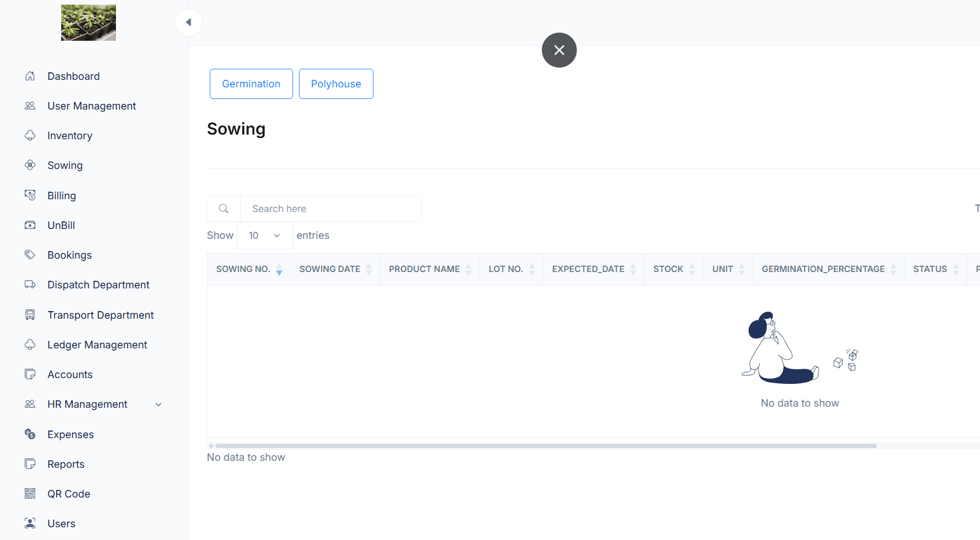Sort by Germination_Percentage column arrows
980x540 pixels.
coord(893,269)
